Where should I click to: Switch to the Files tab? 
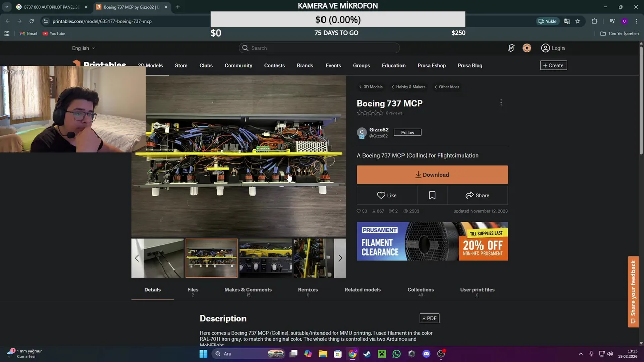tap(193, 291)
